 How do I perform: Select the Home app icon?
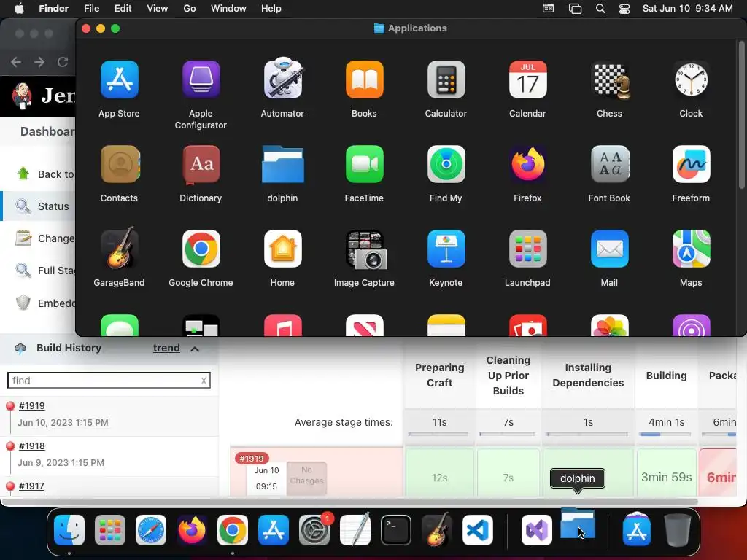[x=282, y=249]
